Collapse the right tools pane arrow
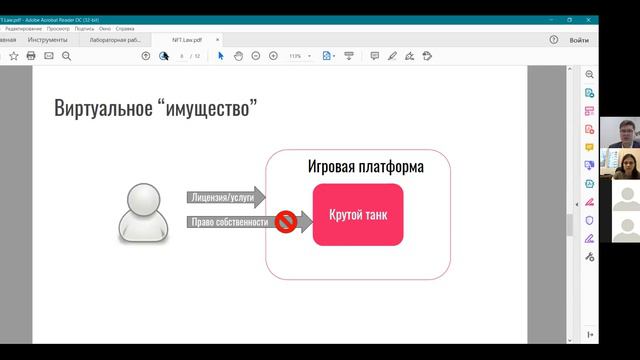The height and width of the screenshot is (360, 640). (577, 204)
